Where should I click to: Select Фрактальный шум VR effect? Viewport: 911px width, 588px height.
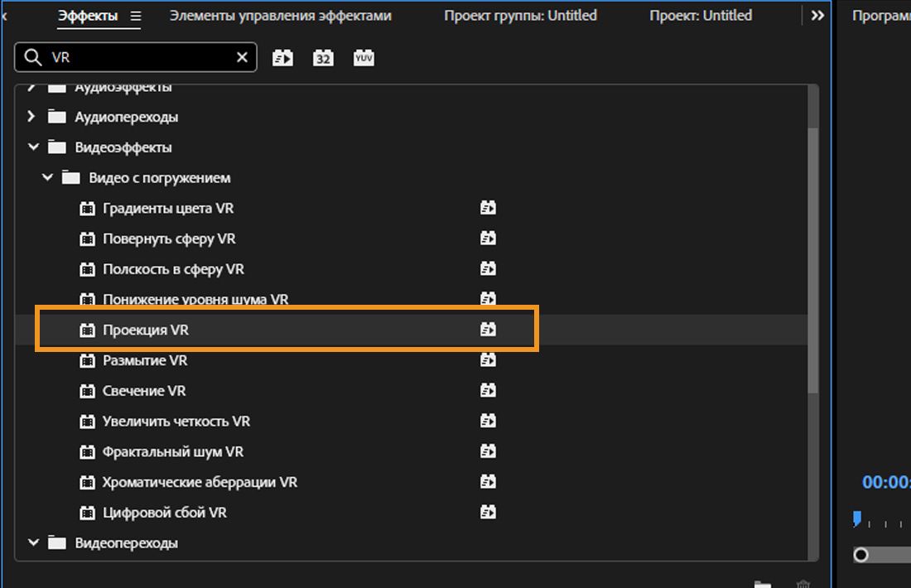click(x=172, y=451)
